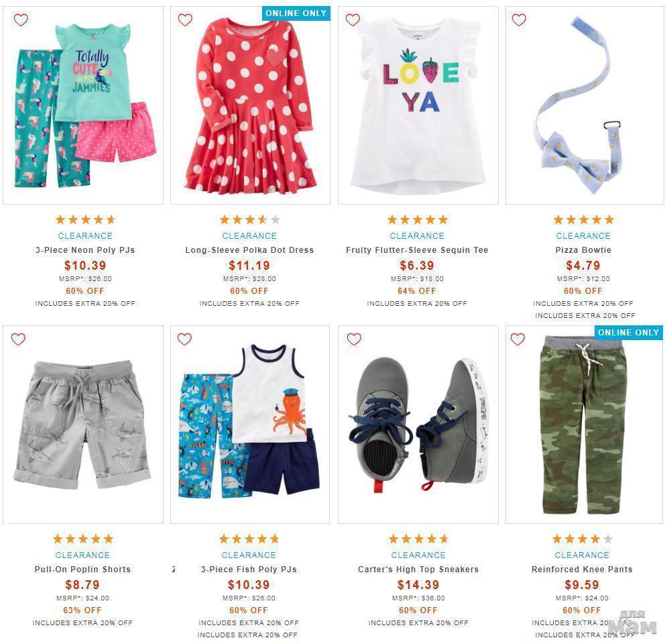The height and width of the screenshot is (644, 667).
Task: Favorite the 3-Piece Neon Poly PJs heart
Action: (21, 20)
